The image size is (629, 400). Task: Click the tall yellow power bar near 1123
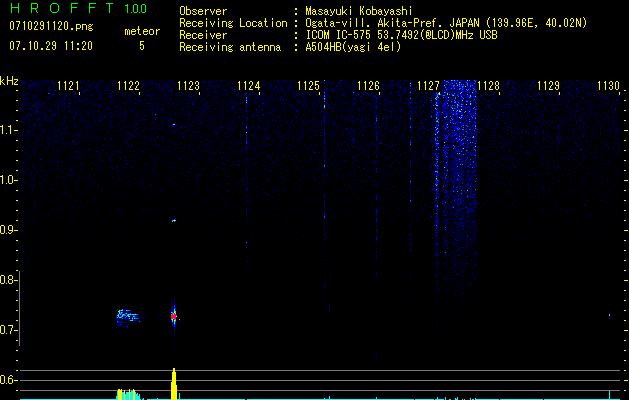pyautogui.click(x=174, y=384)
